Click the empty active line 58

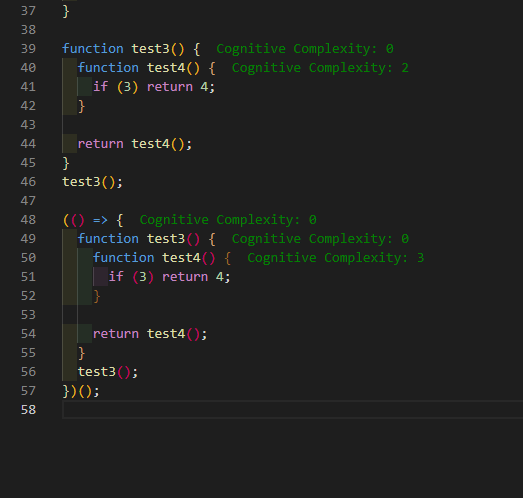pyautogui.click(x=293, y=410)
